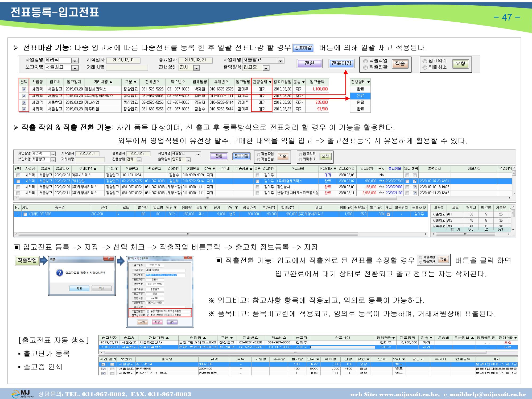
Task: Sort by 거래처명 ▲ header in checked-rows table
Action: tap(103, 82)
